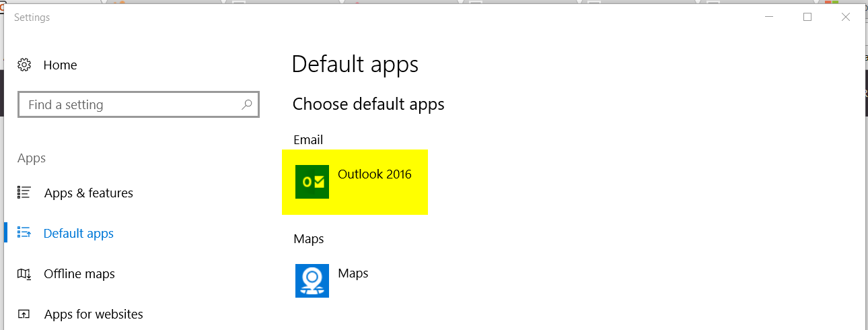Screen dimensions: 868x330
Task: Click the Maps app icon
Action: pyautogui.click(x=312, y=281)
